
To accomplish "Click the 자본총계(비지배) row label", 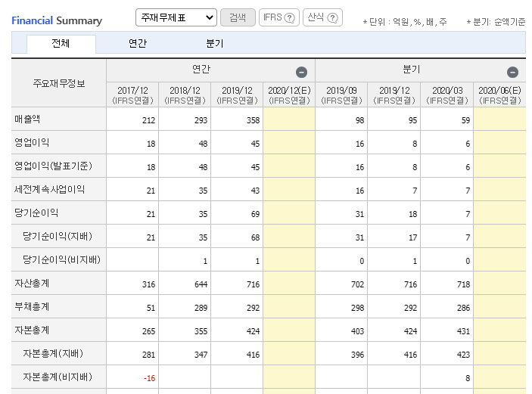I will tap(58, 377).
